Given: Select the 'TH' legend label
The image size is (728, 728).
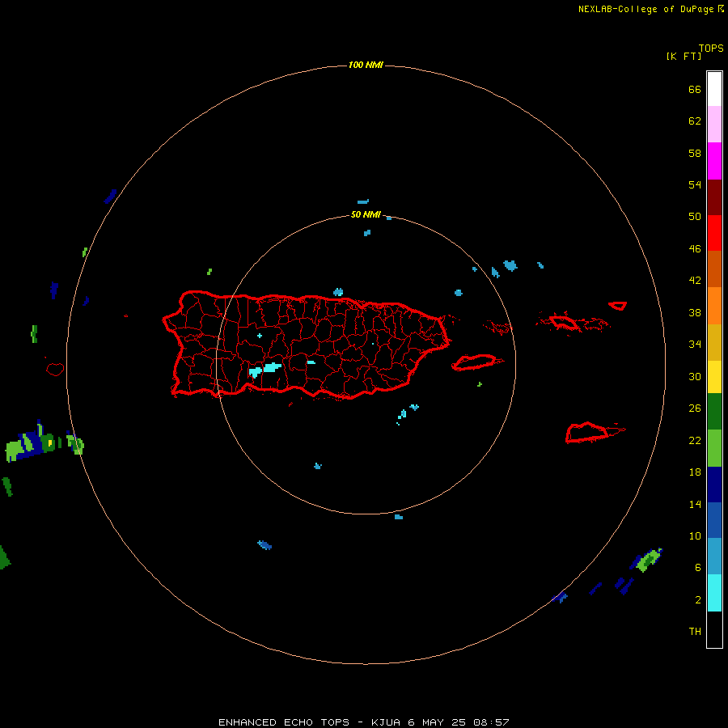Looking at the screenshot, I should click(x=695, y=632).
